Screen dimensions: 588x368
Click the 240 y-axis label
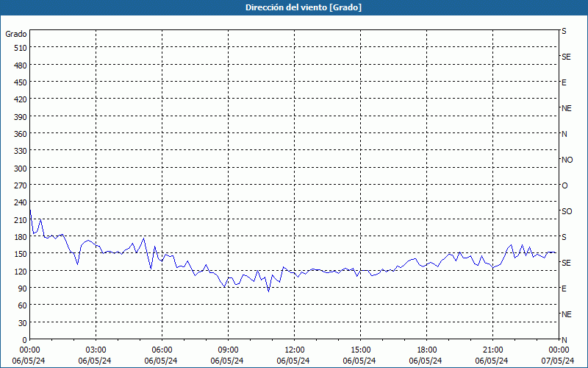(21, 203)
